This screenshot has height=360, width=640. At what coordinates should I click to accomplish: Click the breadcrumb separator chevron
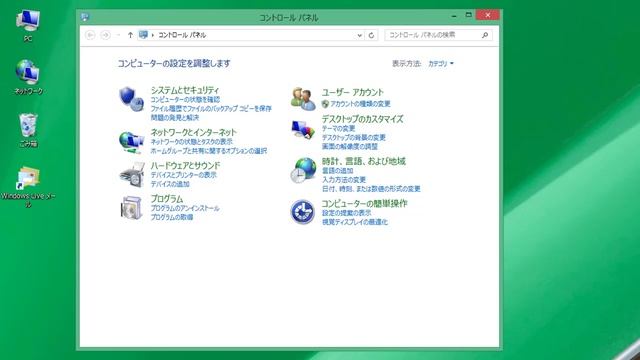point(153,35)
